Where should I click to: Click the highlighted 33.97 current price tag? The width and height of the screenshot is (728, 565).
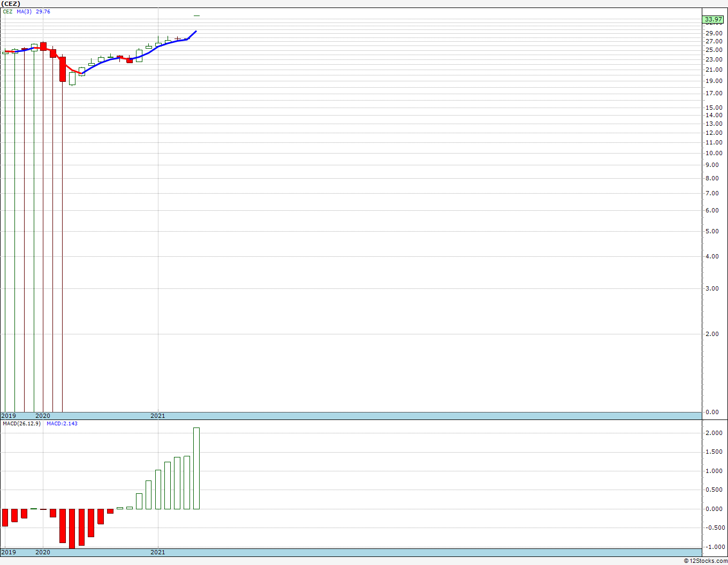714,19
